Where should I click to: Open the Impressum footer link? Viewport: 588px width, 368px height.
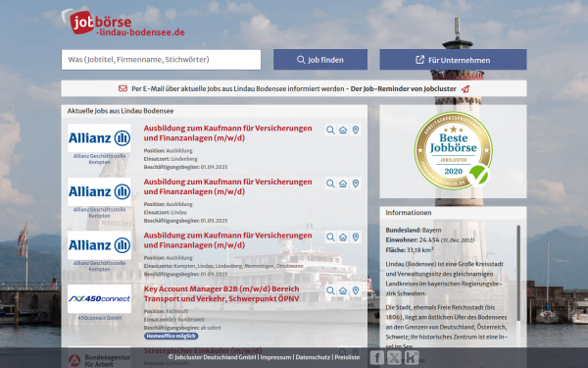pyautogui.click(x=275, y=357)
